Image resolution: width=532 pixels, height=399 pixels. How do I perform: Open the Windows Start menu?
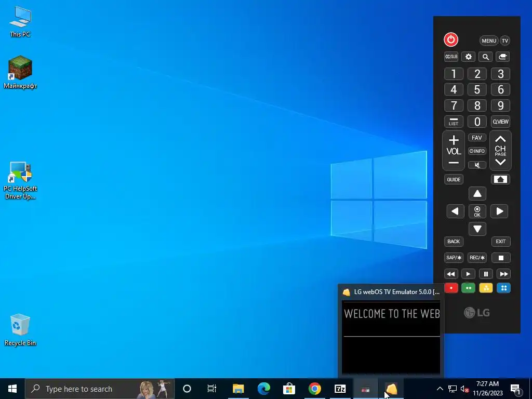coord(12,389)
